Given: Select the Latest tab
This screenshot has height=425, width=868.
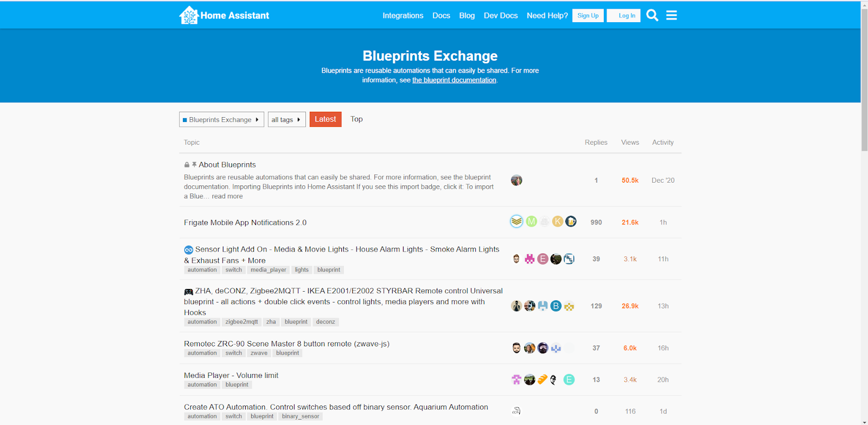Looking at the screenshot, I should tap(325, 119).
